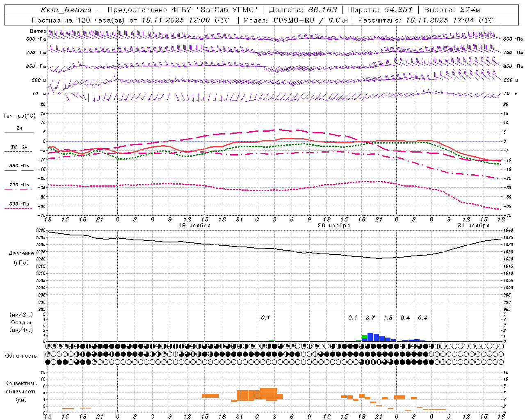Click the 1.8 precipitation amount value
The width and height of the screenshot is (525, 420).
click(388, 318)
